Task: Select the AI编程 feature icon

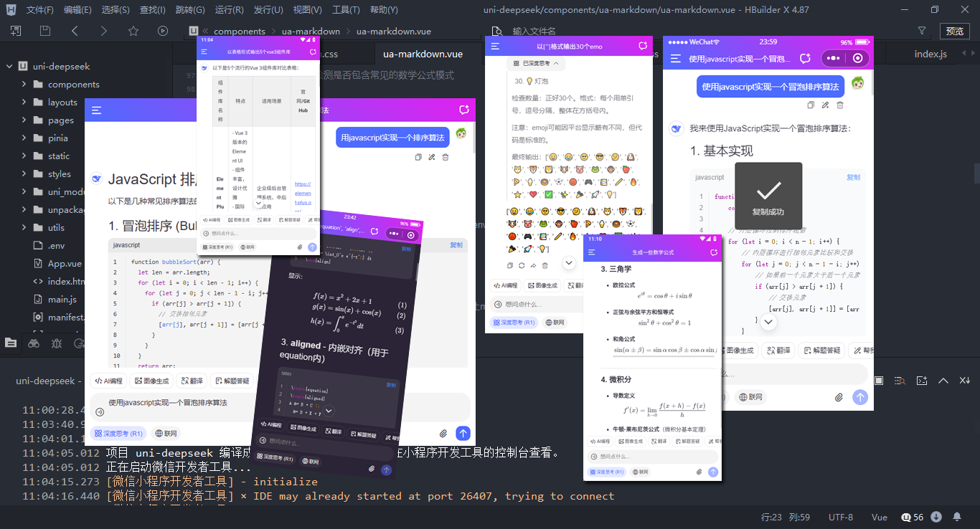Action: click(109, 381)
